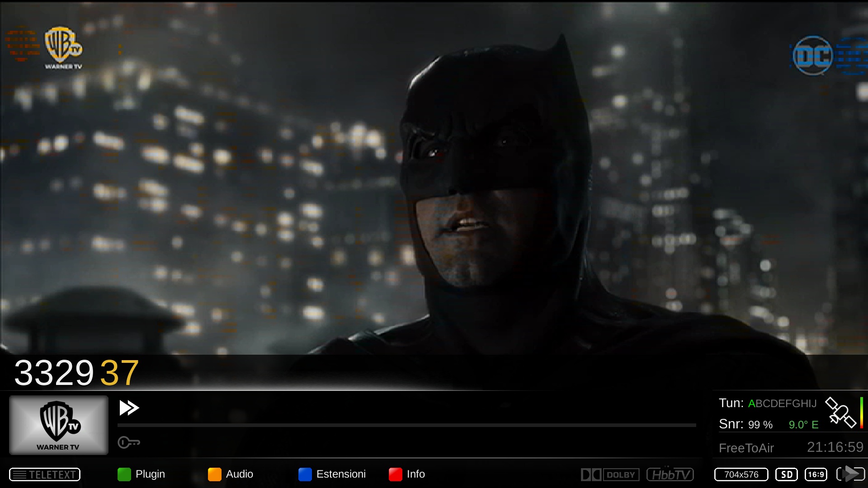This screenshot has height=488, width=868.
Task: Click the SD definition badge
Action: (787, 474)
